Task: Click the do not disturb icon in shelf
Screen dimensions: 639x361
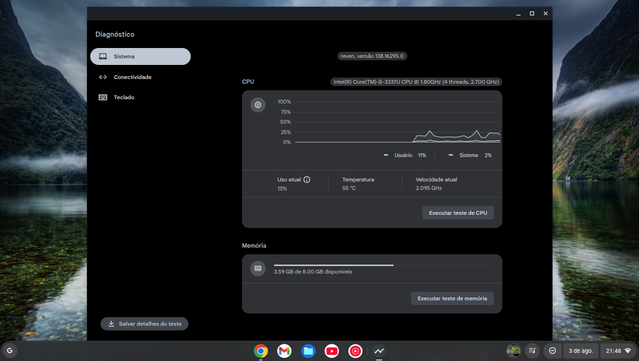Action: click(552, 350)
